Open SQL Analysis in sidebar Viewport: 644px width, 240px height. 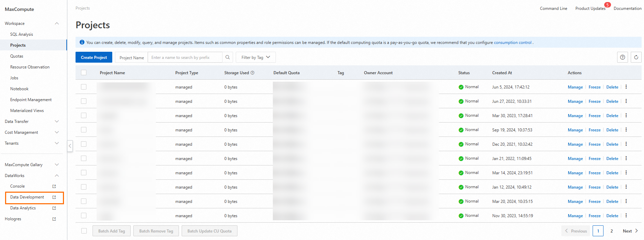(21, 34)
